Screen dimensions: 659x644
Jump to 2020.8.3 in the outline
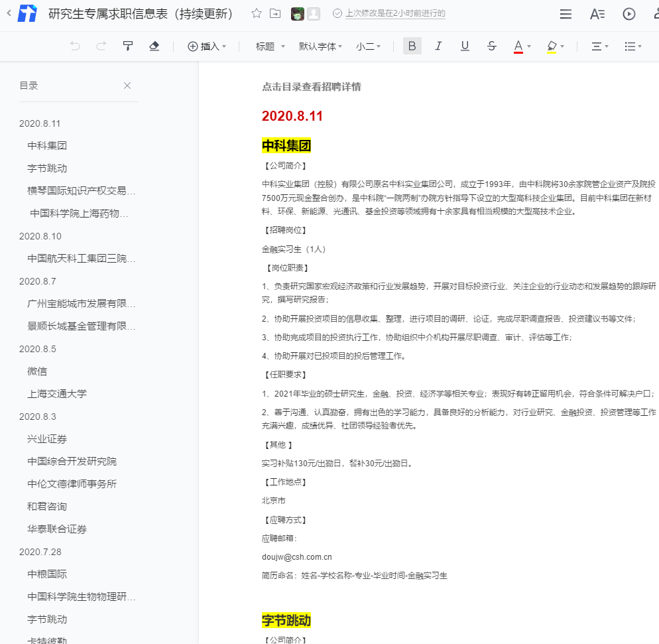tap(37, 417)
